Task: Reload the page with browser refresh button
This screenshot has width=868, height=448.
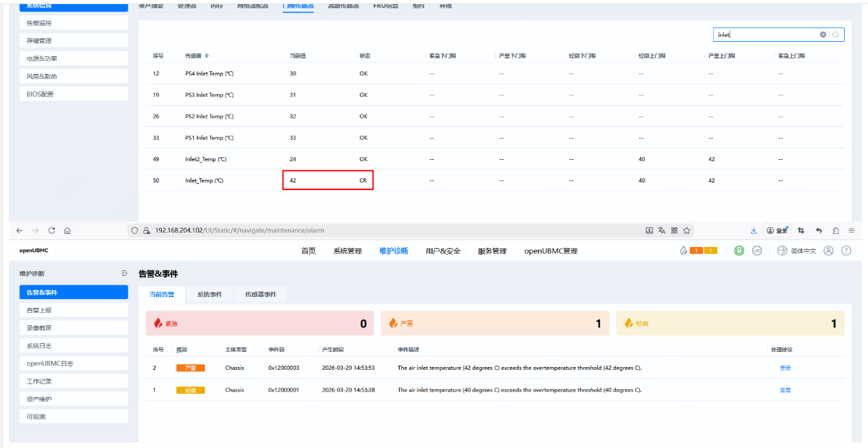Action: click(x=51, y=231)
